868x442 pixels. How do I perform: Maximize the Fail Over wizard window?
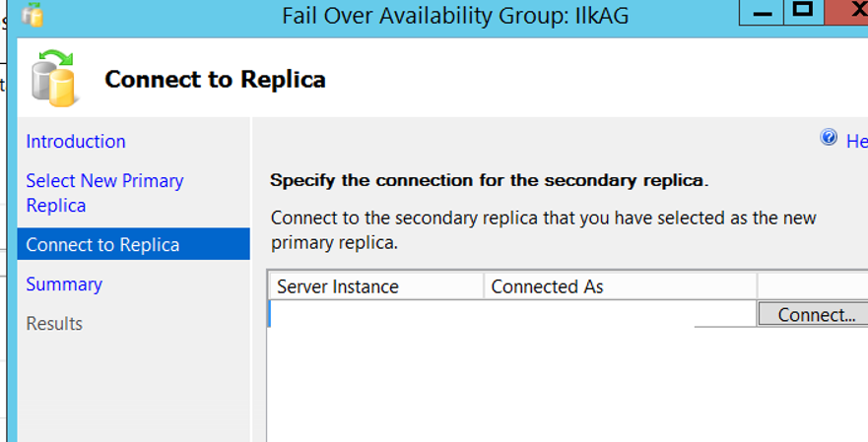pos(803,12)
